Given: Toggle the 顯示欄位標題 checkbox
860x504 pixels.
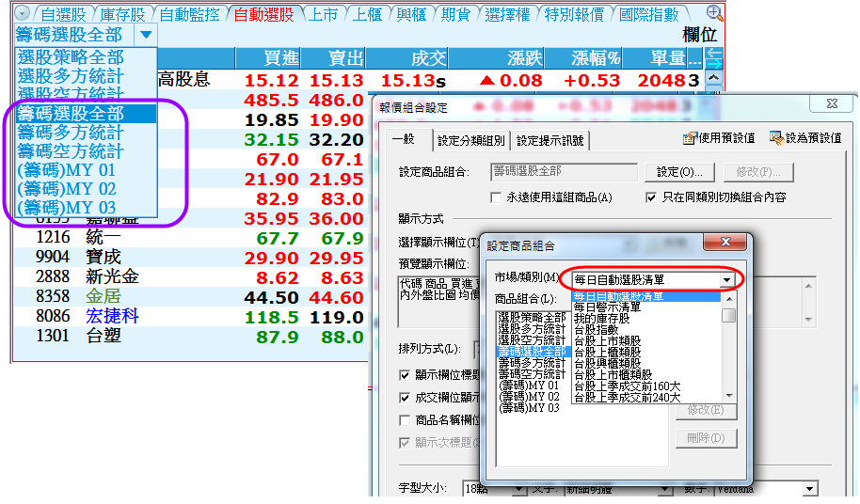Looking at the screenshot, I should click(x=406, y=374).
